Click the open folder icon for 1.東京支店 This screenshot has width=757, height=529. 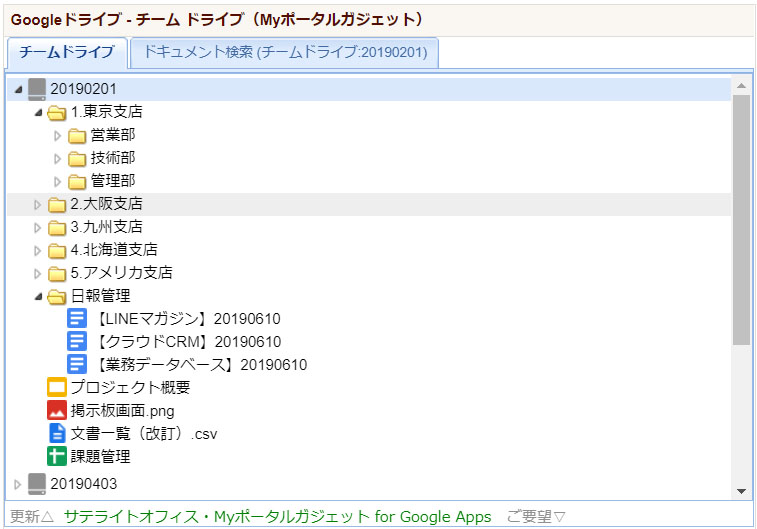click(x=56, y=113)
